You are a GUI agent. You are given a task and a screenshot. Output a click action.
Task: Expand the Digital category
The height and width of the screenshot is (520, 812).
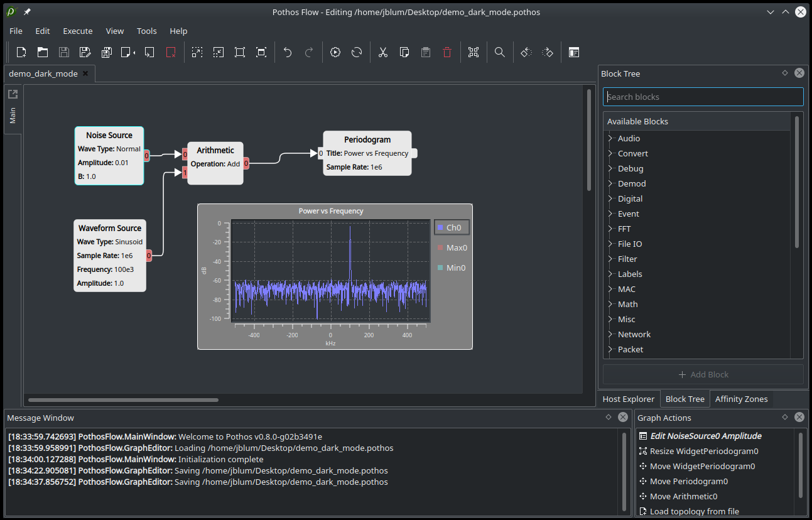[x=610, y=198]
